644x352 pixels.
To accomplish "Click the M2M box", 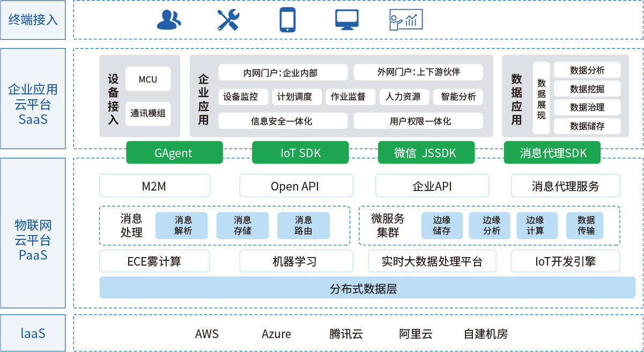I will tap(154, 186).
